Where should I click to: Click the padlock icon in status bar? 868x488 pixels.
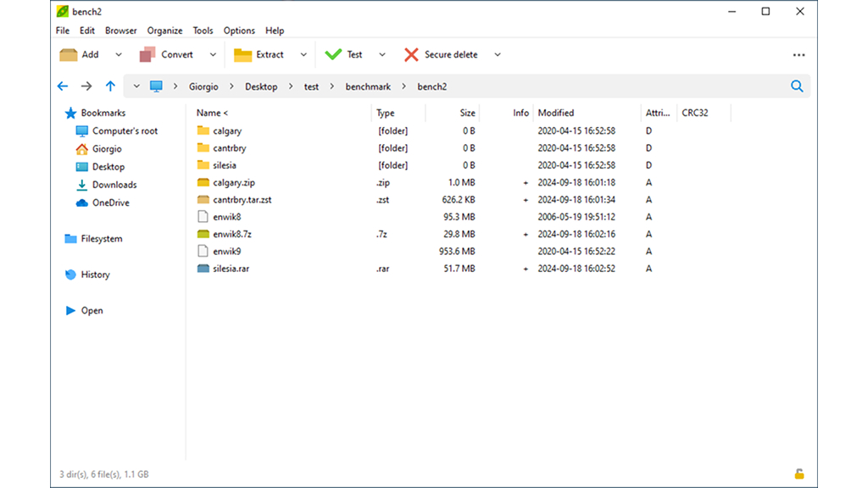coord(798,474)
